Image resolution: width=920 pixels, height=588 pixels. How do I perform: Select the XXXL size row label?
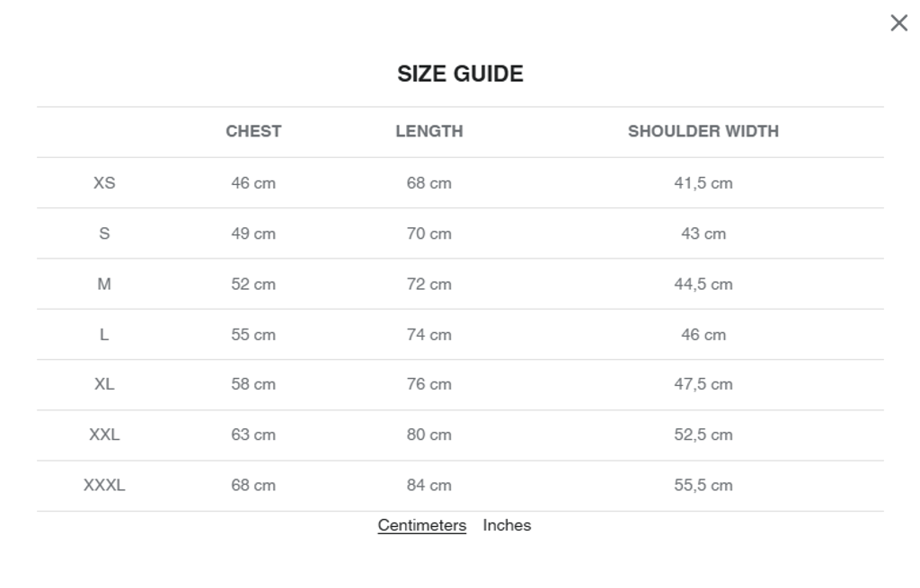[104, 485]
